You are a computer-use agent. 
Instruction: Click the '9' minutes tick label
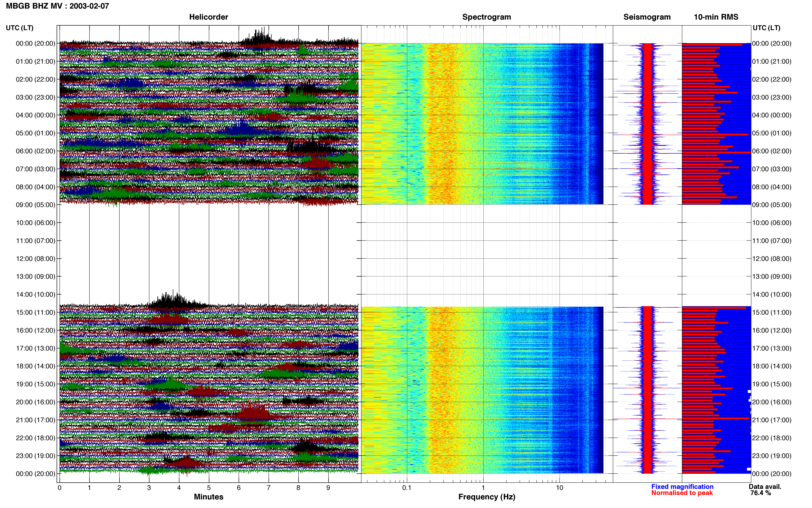point(328,487)
